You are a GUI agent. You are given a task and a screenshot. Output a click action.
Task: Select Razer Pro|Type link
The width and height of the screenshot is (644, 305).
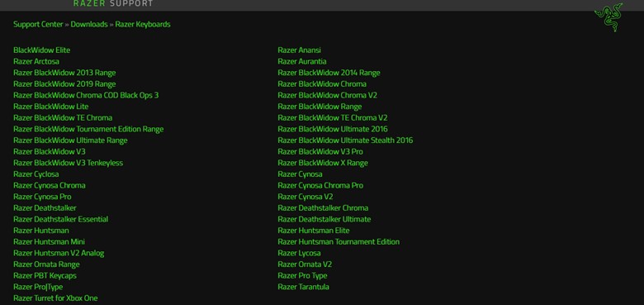[x=38, y=288]
